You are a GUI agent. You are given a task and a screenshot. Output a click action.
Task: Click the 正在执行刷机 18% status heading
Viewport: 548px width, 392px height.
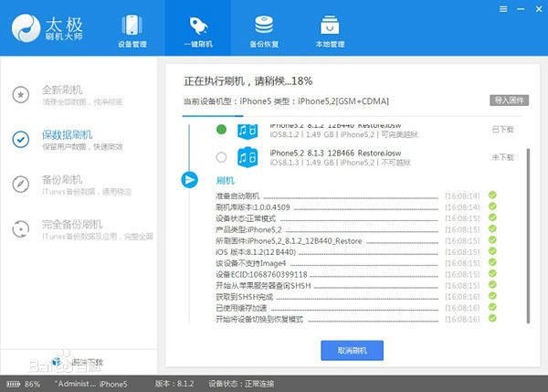pos(248,81)
